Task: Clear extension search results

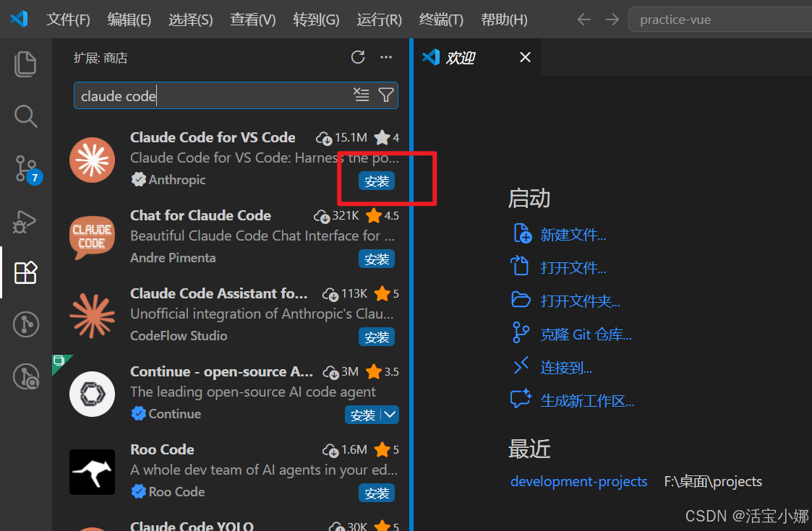Action: coord(361,95)
